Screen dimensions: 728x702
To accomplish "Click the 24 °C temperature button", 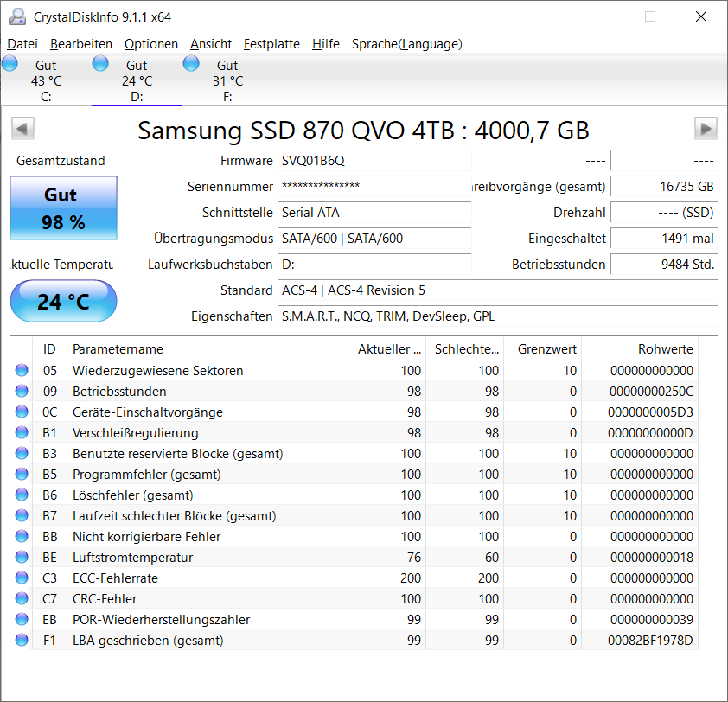I will click(64, 301).
